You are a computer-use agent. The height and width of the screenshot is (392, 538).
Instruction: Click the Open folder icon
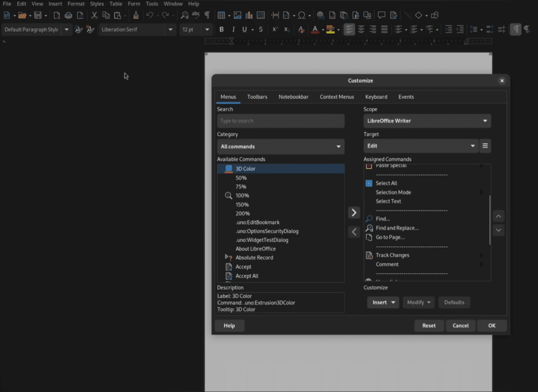(22, 15)
